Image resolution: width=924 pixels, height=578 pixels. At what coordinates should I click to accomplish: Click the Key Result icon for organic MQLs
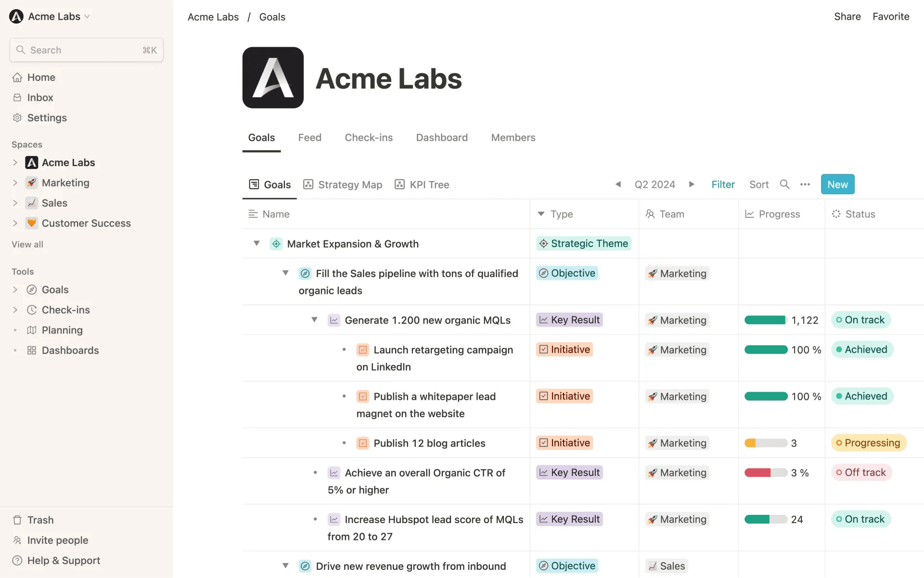(x=334, y=320)
